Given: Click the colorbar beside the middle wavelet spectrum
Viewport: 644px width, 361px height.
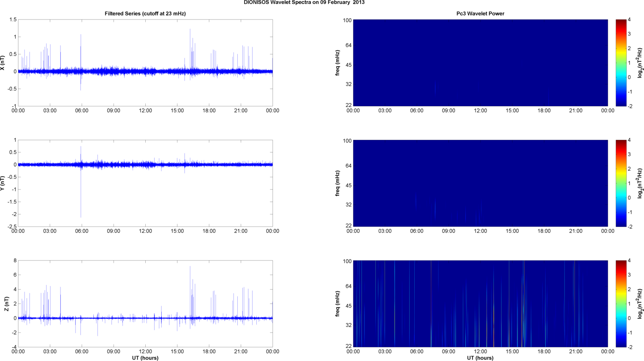Looking at the screenshot, I should pyautogui.click(x=621, y=183).
